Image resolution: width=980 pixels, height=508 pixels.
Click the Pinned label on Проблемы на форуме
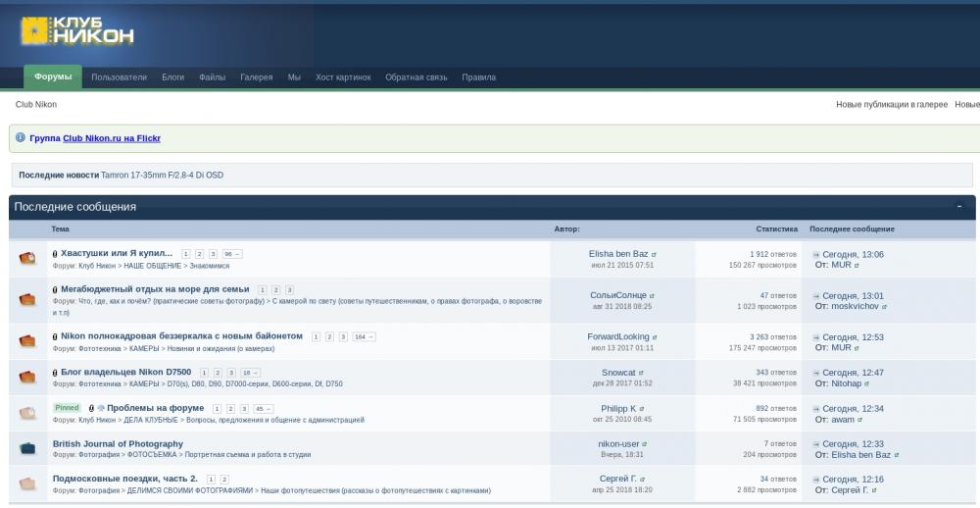[67, 408]
